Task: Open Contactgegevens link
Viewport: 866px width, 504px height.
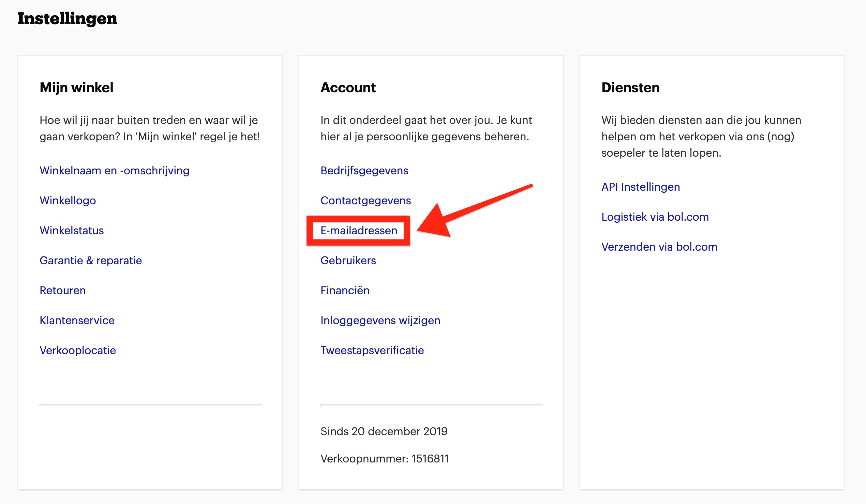Action: pos(365,201)
